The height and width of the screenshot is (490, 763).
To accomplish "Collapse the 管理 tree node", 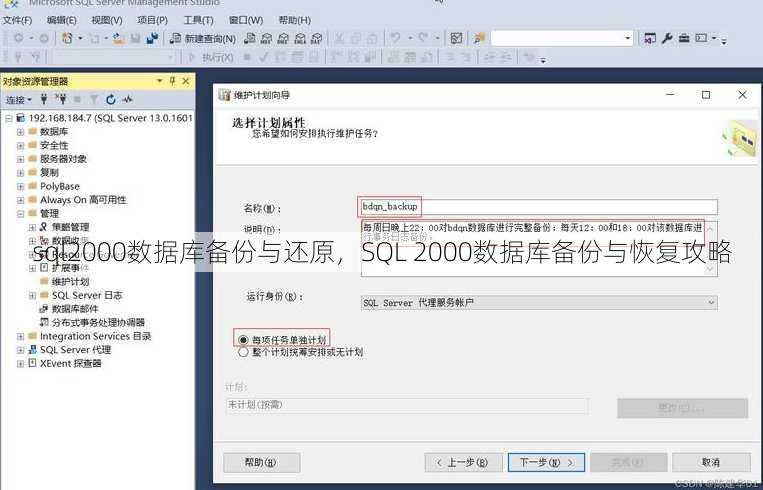I will click(x=20, y=214).
